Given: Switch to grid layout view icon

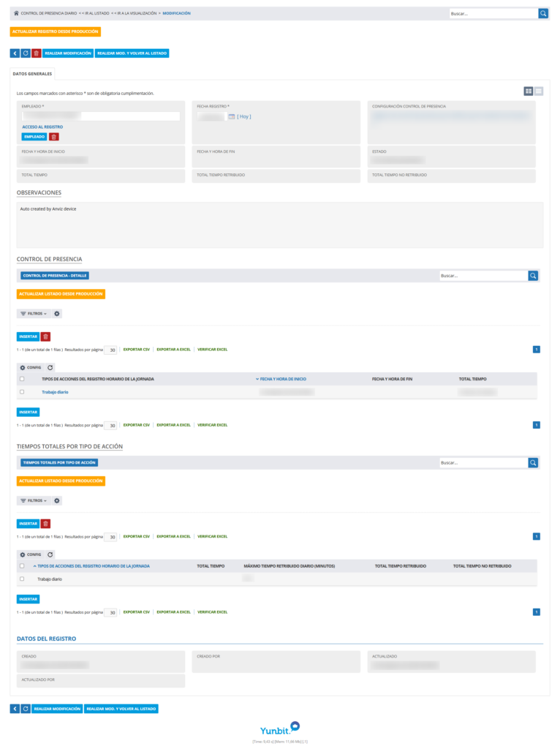Looking at the screenshot, I should (528, 91).
